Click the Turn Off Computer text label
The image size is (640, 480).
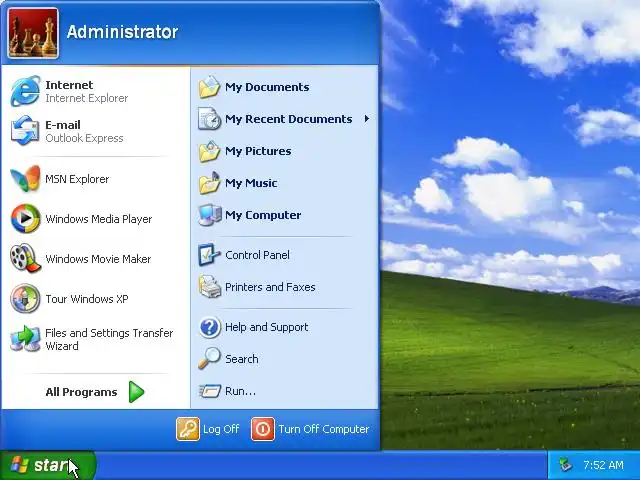324,429
